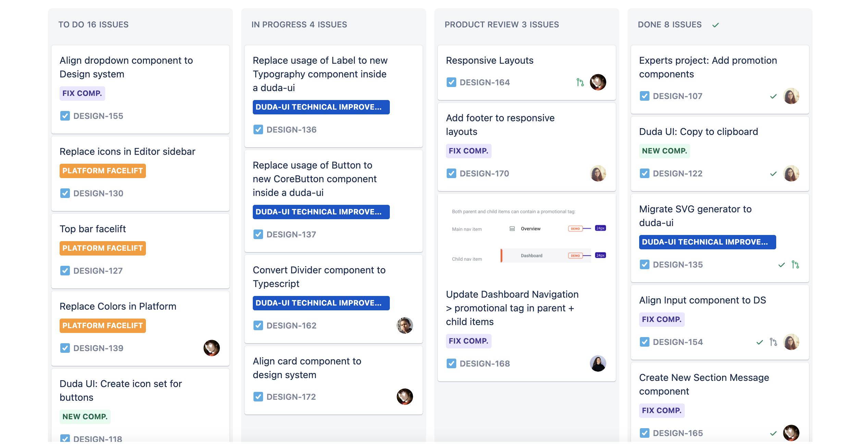The image size is (868, 447).
Task: Click the To Do 16 Issues column header
Action: pyautogui.click(x=93, y=25)
